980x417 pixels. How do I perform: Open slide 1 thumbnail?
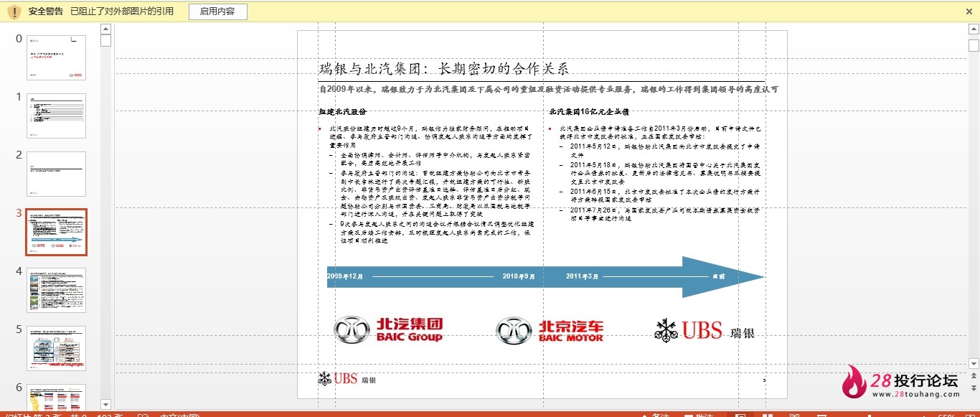(x=57, y=116)
